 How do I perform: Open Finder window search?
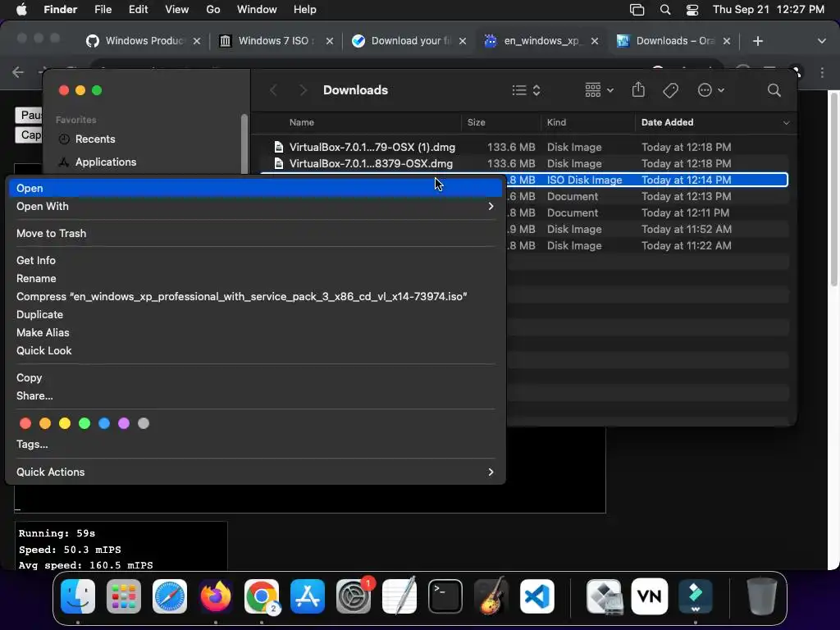[x=774, y=90]
